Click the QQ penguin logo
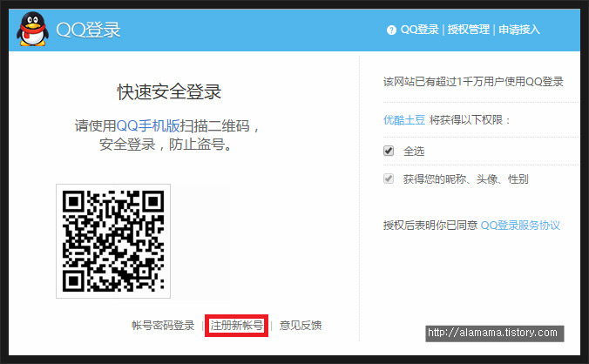The image size is (589, 364). [x=33, y=29]
